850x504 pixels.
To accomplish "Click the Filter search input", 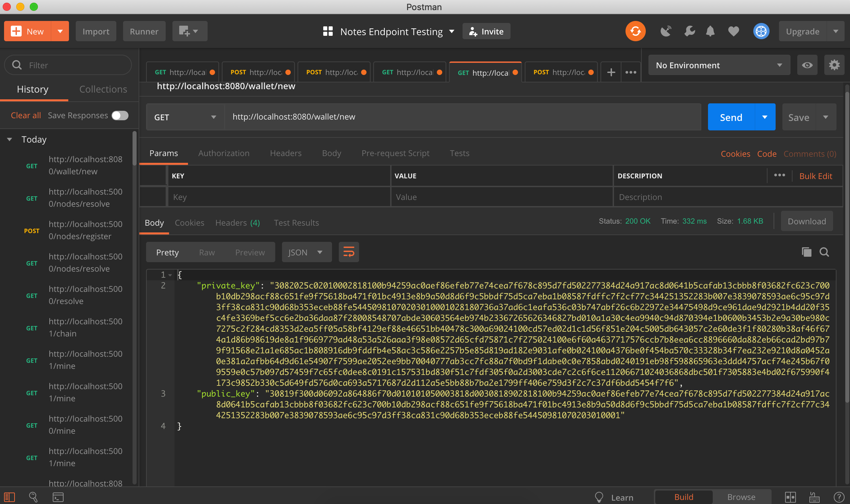I will (68, 65).
